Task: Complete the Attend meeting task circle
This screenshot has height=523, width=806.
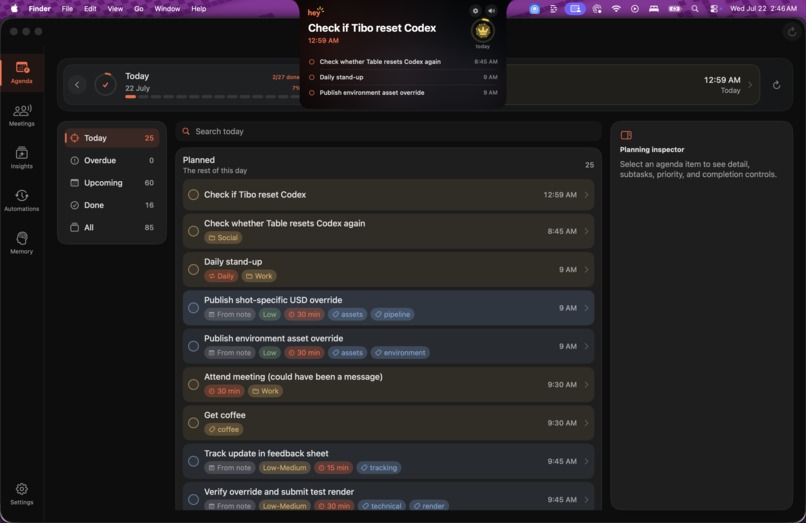Action: tap(193, 385)
